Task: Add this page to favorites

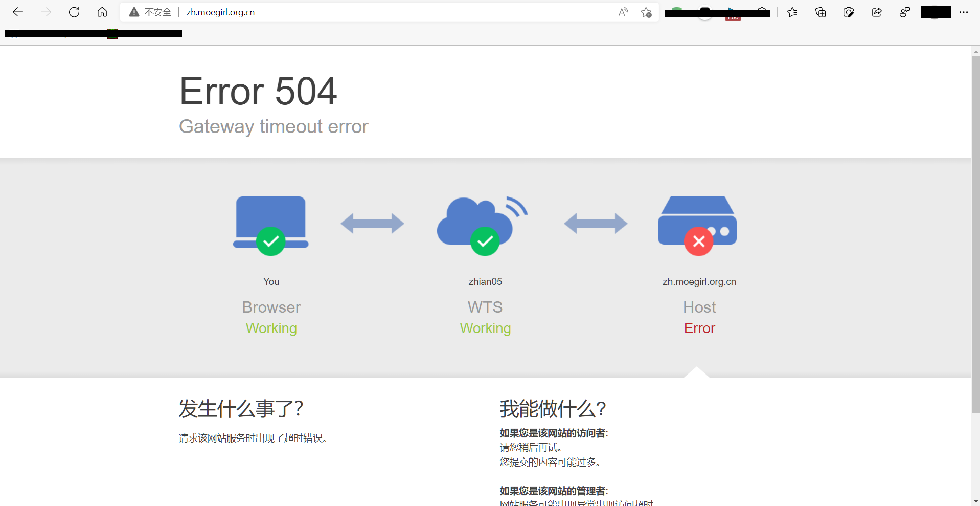Action: pyautogui.click(x=646, y=12)
